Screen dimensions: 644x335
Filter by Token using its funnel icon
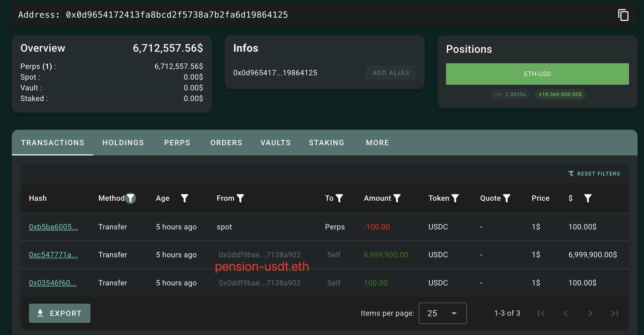(455, 198)
